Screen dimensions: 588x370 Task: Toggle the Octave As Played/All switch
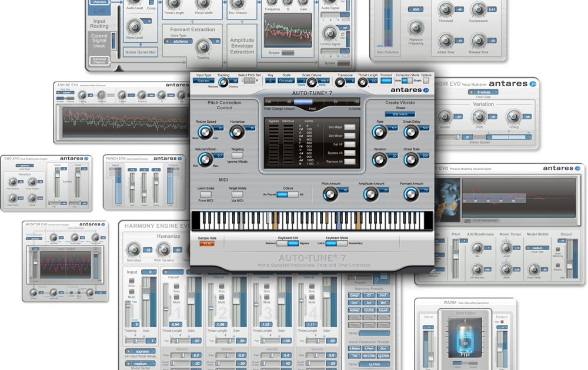click(x=288, y=194)
